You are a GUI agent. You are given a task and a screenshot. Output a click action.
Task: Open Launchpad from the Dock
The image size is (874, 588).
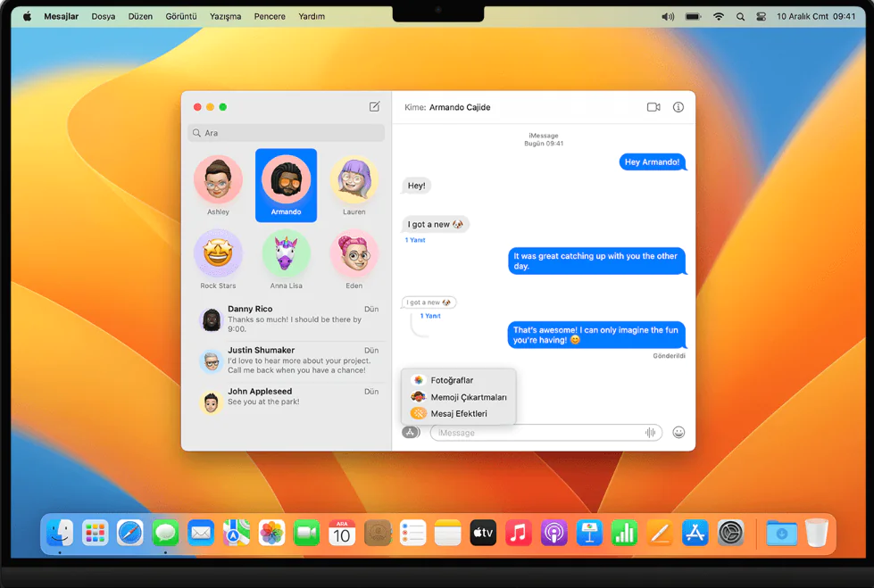(95, 533)
